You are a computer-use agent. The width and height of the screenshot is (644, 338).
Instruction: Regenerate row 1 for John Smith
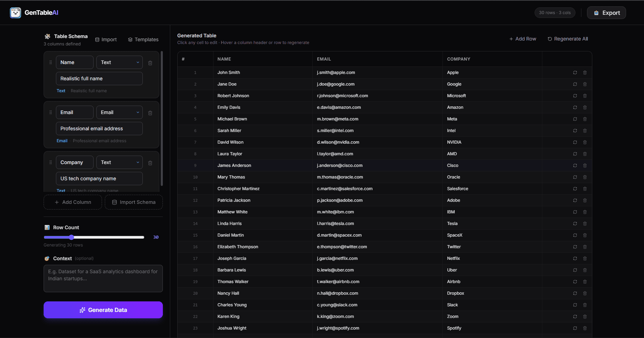(575, 72)
